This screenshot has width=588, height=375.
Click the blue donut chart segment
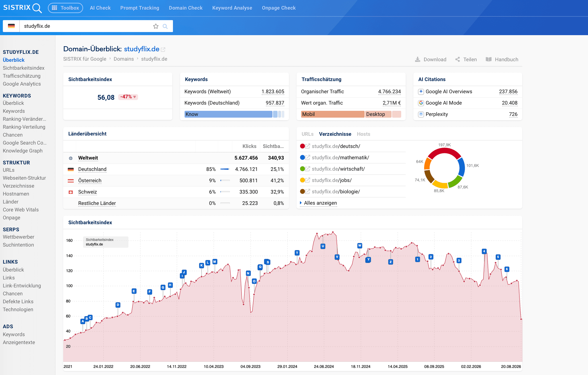[x=462, y=167]
